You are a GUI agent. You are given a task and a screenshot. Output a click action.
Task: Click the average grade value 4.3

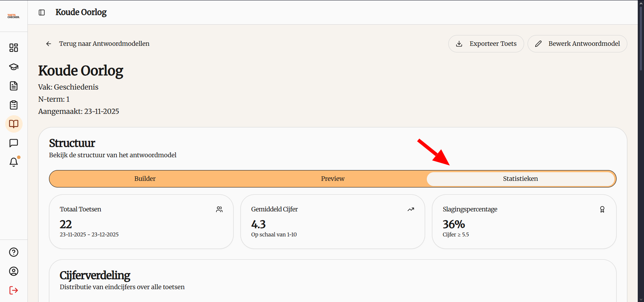coord(258,224)
